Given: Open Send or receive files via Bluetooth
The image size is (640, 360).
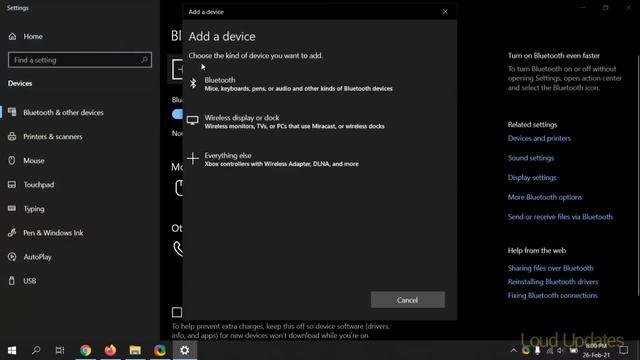Looking at the screenshot, I should (x=560, y=217).
